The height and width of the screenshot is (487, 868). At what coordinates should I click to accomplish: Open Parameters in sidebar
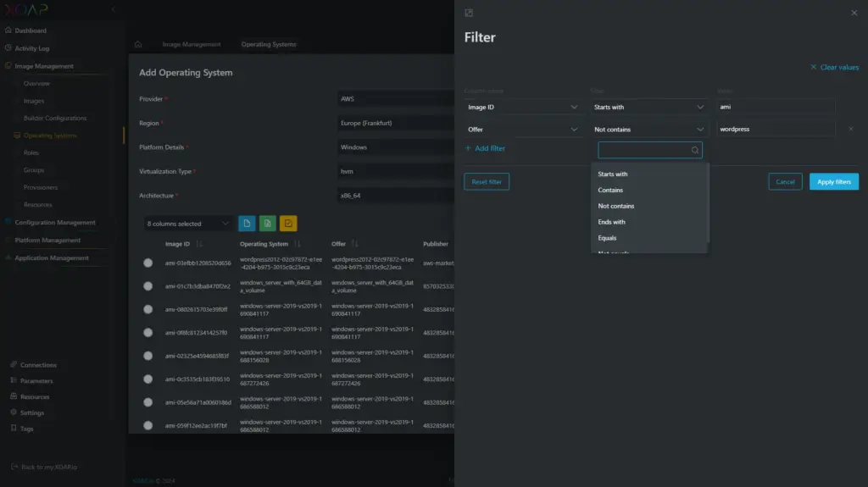click(36, 381)
